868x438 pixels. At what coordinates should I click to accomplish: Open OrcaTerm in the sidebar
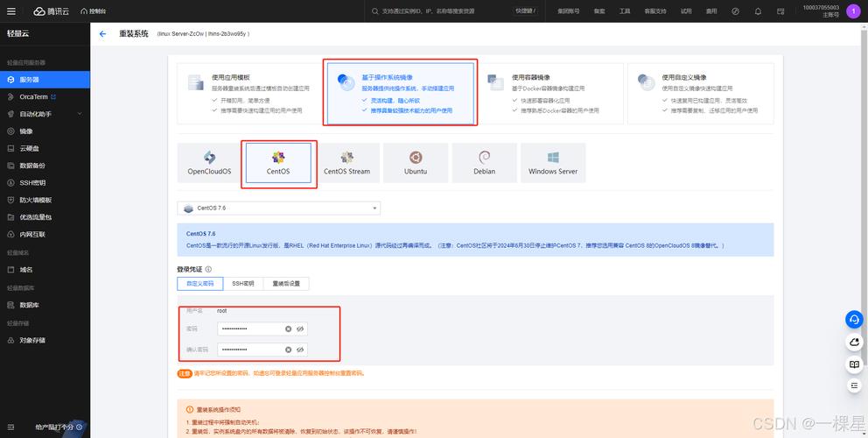(x=33, y=96)
